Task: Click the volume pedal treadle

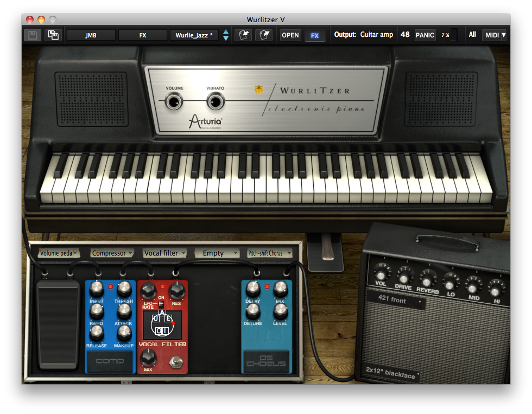Action: [x=59, y=325]
